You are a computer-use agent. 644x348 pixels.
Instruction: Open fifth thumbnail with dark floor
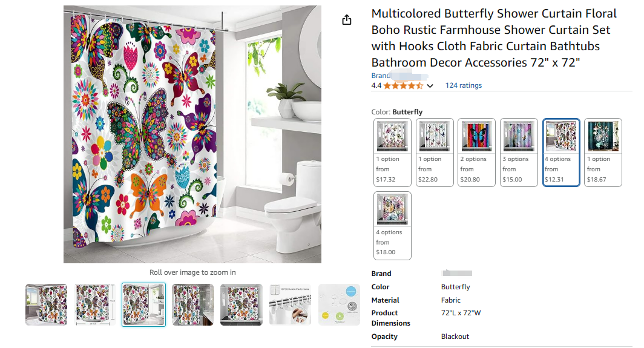click(x=241, y=305)
